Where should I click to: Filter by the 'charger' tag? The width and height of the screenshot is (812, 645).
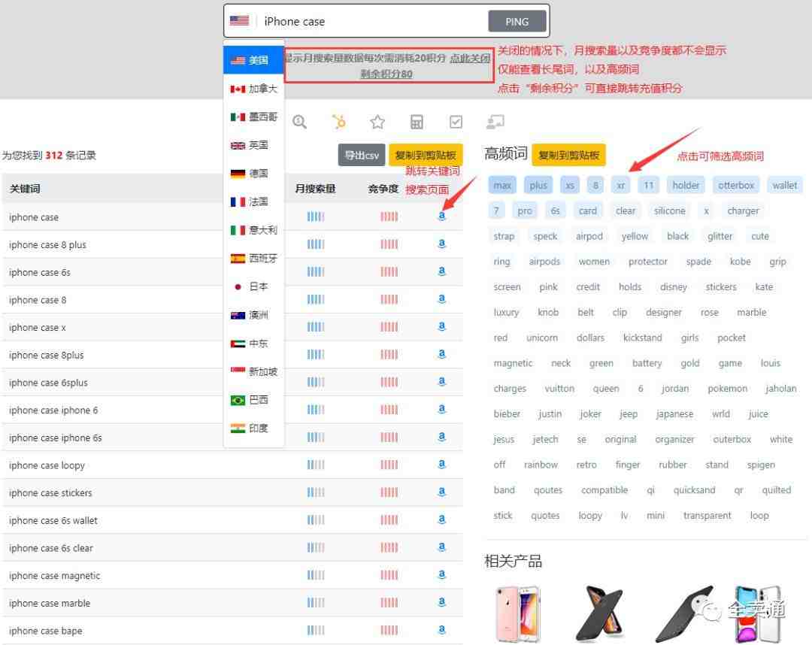tap(743, 210)
